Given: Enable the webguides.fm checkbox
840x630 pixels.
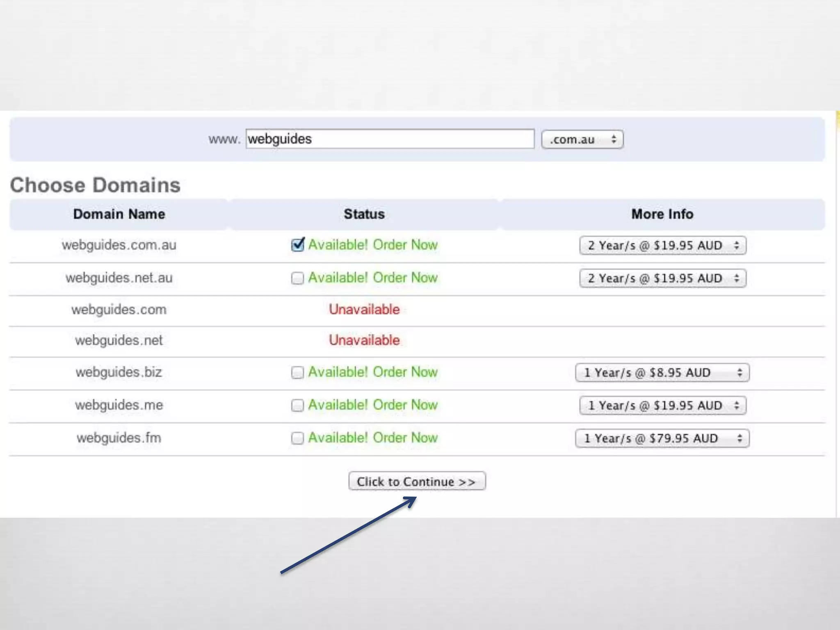Looking at the screenshot, I should tap(297, 438).
